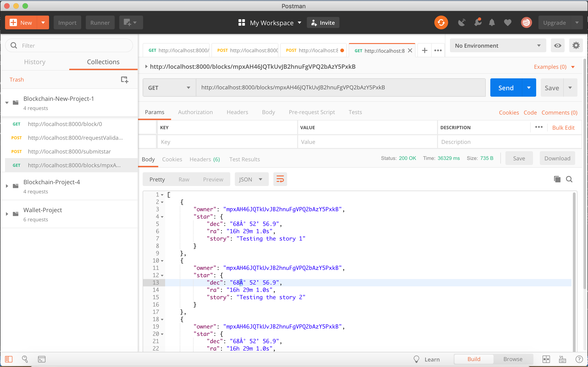Copy response with the copy icon

coord(557,179)
